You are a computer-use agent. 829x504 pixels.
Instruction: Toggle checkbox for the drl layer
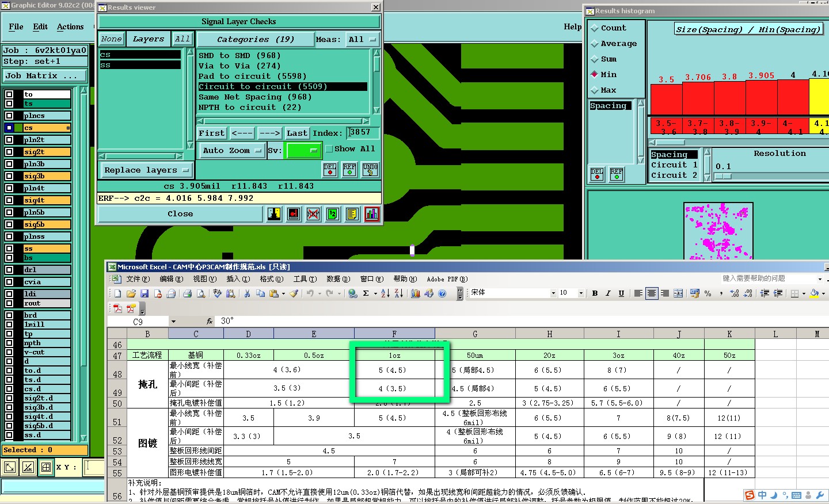pos(9,269)
